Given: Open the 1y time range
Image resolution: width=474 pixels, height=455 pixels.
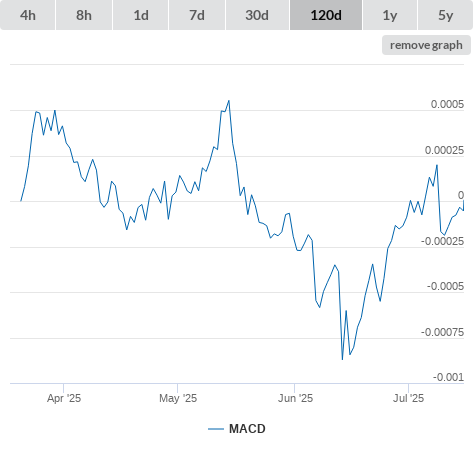Looking at the screenshot, I should (x=390, y=15).
